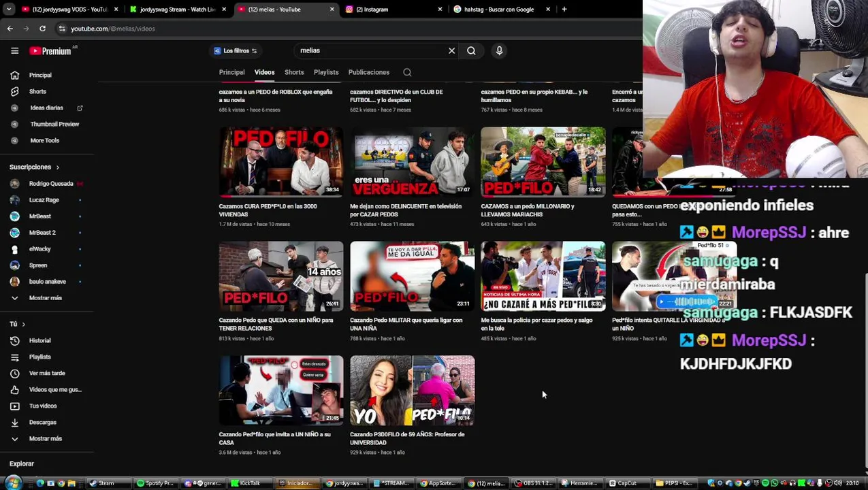
Task: Open Playlists in the left sidebar
Action: tap(39, 357)
